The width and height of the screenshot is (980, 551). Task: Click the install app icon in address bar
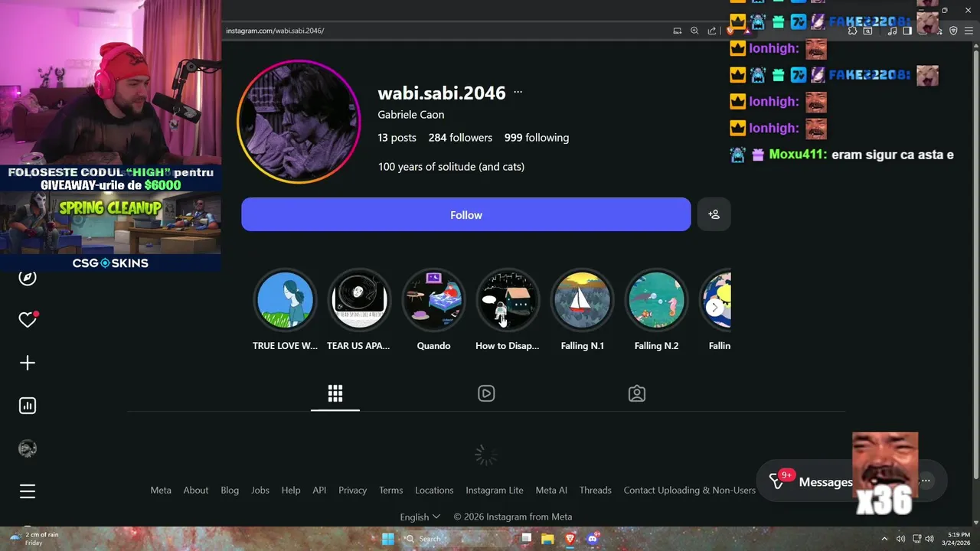coord(677,31)
